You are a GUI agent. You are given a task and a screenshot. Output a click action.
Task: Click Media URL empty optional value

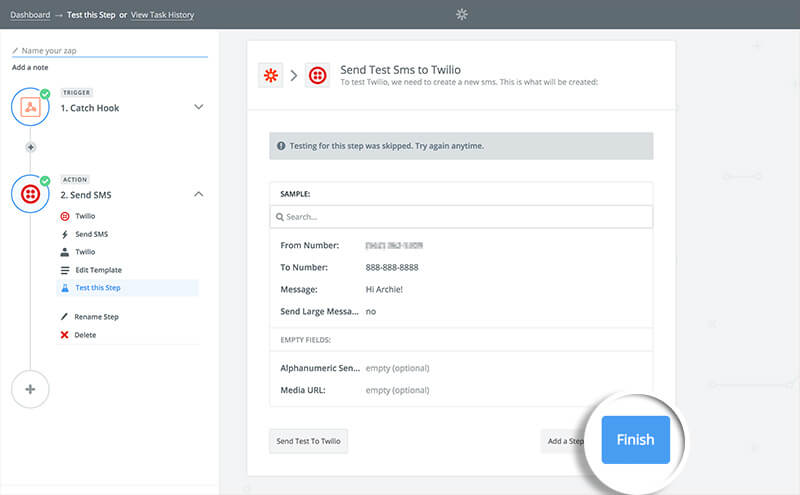tap(397, 390)
